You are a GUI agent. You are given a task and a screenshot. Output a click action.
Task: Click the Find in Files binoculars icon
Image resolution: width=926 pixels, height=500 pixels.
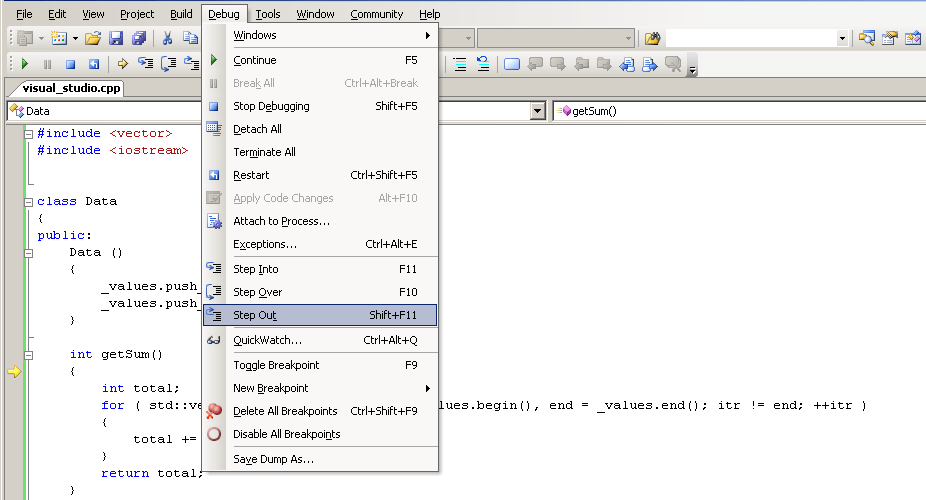(653, 39)
